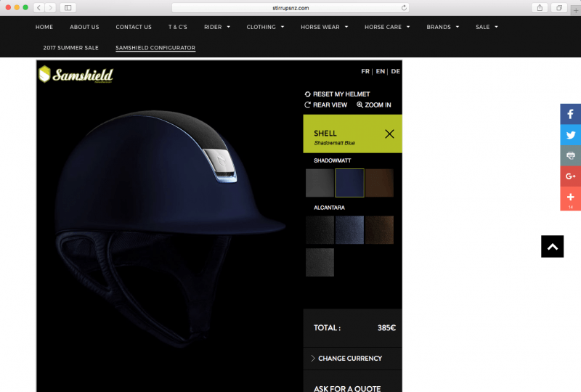The image size is (581, 392).
Task: Go to Home page
Action: click(x=44, y=27)
